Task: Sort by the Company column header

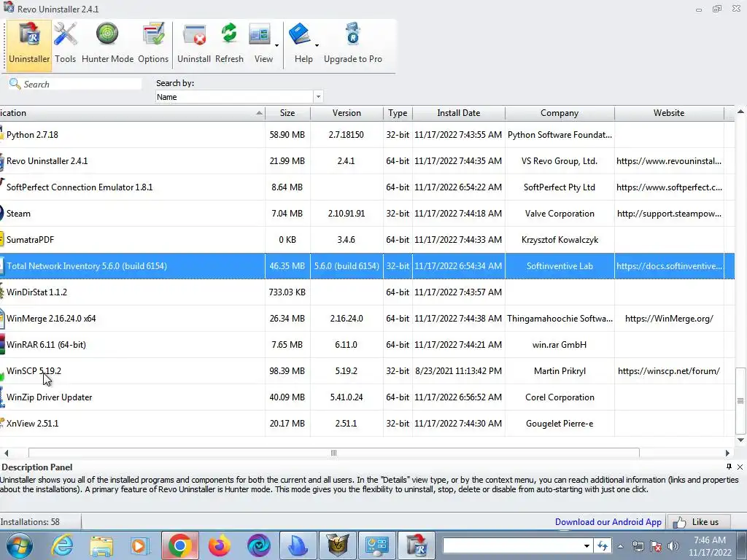Action: click(x=560, y=113)
